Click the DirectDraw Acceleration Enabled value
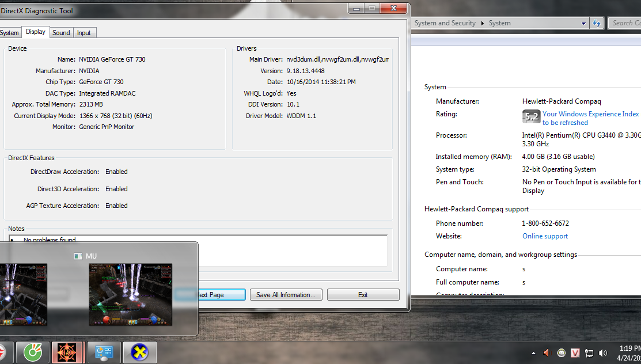 [116, 172]
